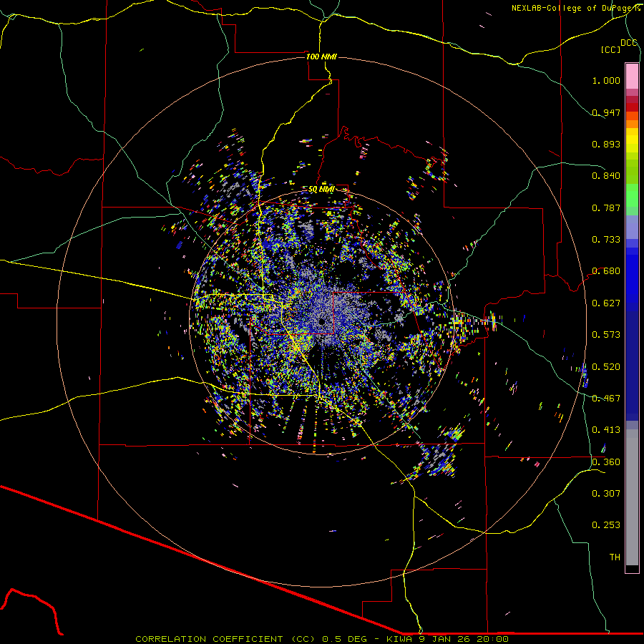Image resolution: width=644 pixels, height=644 pixels.
Task: Click the 0.627 value on the color scale
Action: pyautogui.click(x=606, y=303)
